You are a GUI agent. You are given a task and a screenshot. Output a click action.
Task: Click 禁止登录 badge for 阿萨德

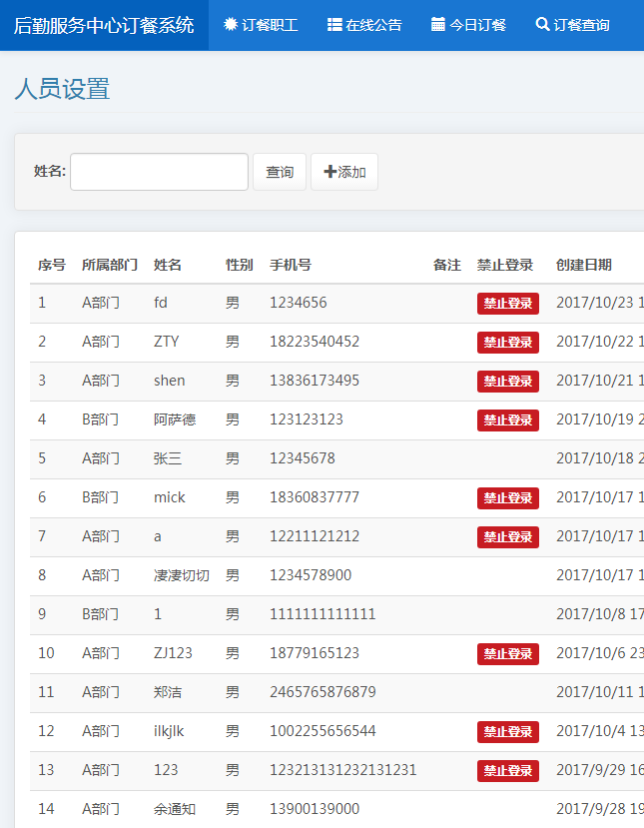click(x=507, y=420)
